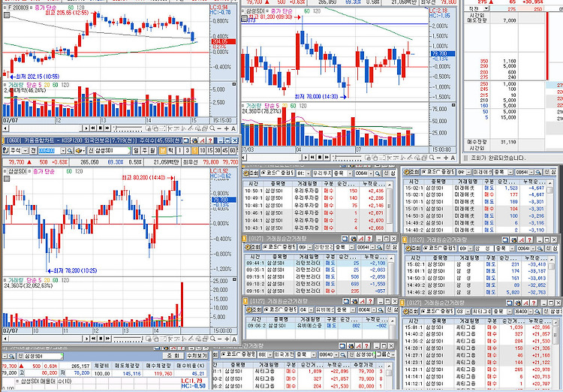This screenshot has height=392, width=563.
Task: Click the help icon in 리만브라더 [0127] window title bar
Action: [x=369, y=239]
